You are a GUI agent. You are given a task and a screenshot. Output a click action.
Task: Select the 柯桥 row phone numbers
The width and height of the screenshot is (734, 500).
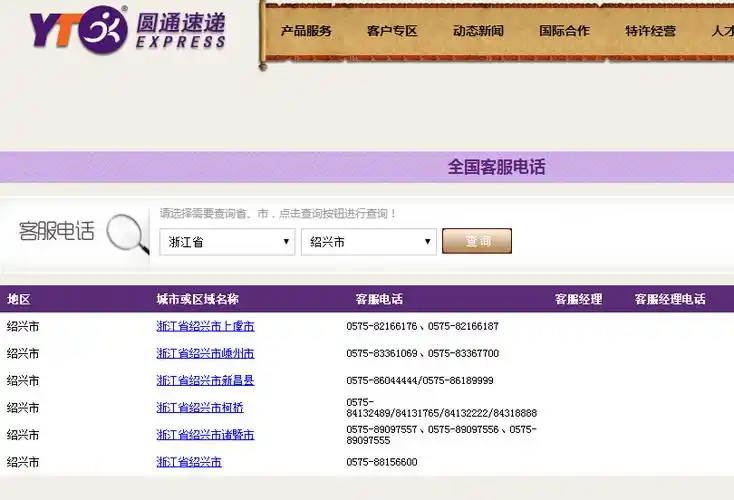(441, 408)
